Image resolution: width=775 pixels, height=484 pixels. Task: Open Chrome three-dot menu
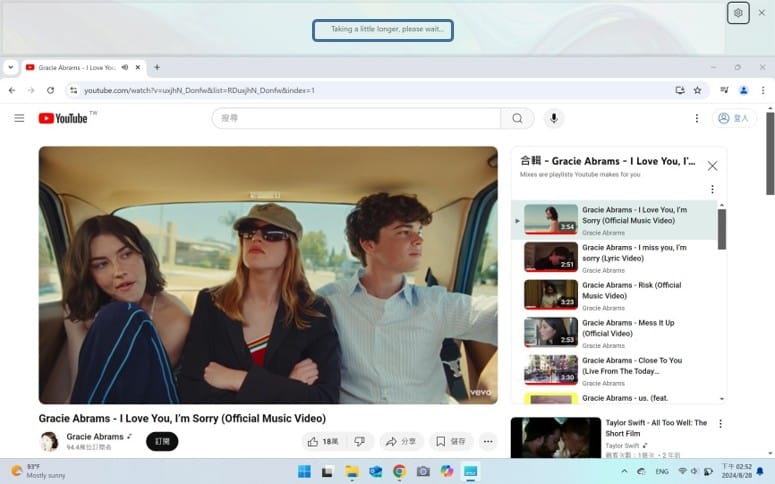(763, 90)
